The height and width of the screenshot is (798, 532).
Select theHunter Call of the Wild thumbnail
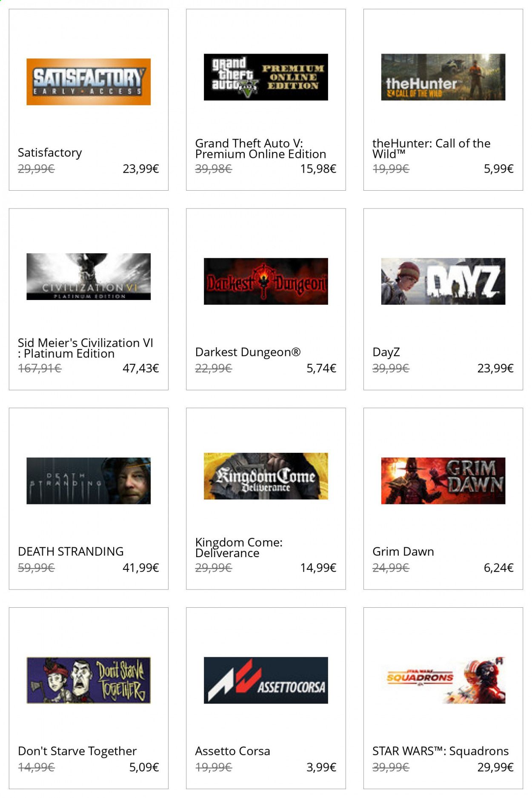point(443,77)
